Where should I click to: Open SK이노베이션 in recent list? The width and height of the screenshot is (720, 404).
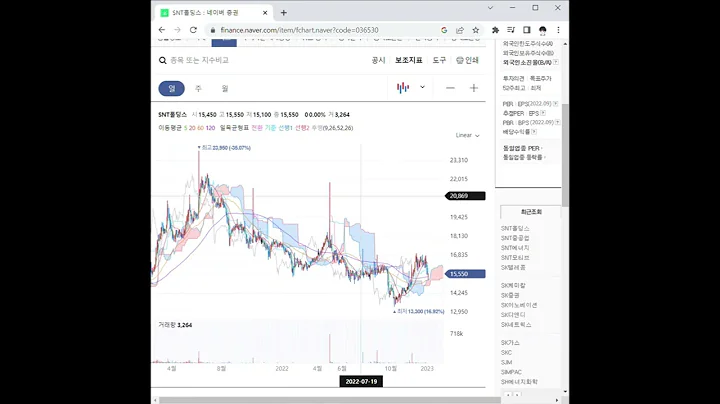coord(519,305)
